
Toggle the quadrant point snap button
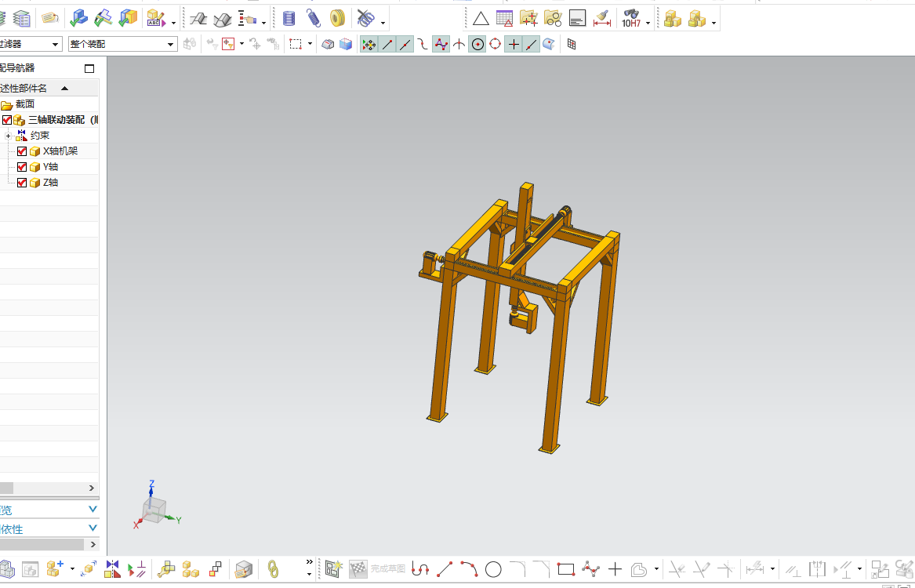[x=496, y=44]
